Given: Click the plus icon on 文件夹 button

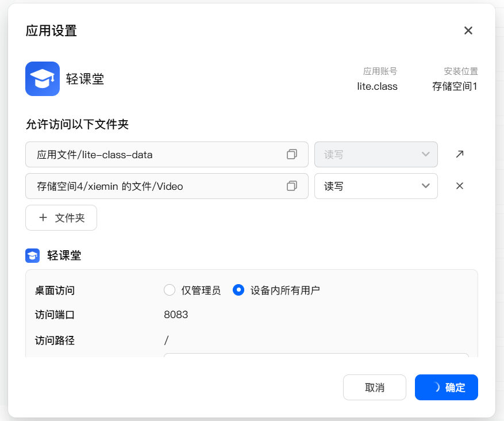Looking at the screenshot, I should (x=43, y=218).
